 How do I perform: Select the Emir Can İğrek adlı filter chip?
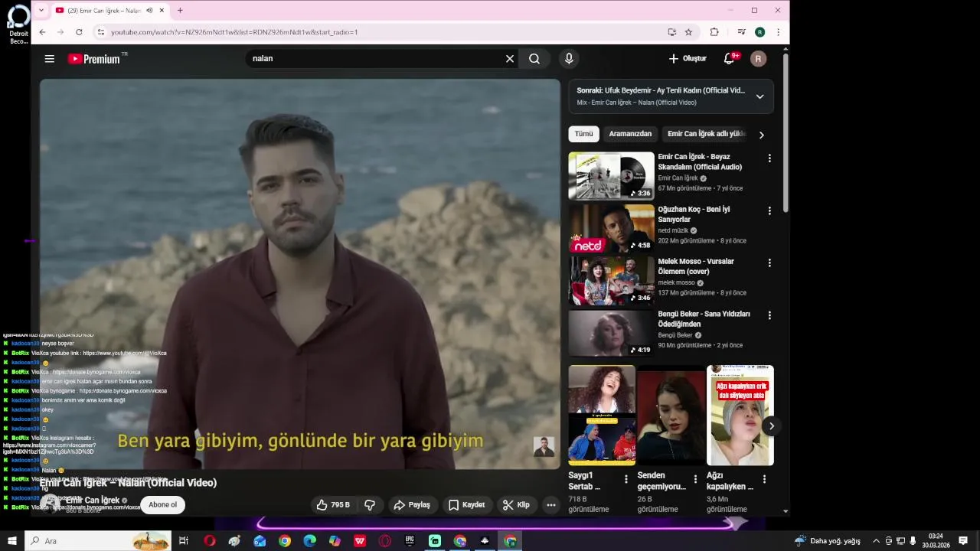coord(706,134)
